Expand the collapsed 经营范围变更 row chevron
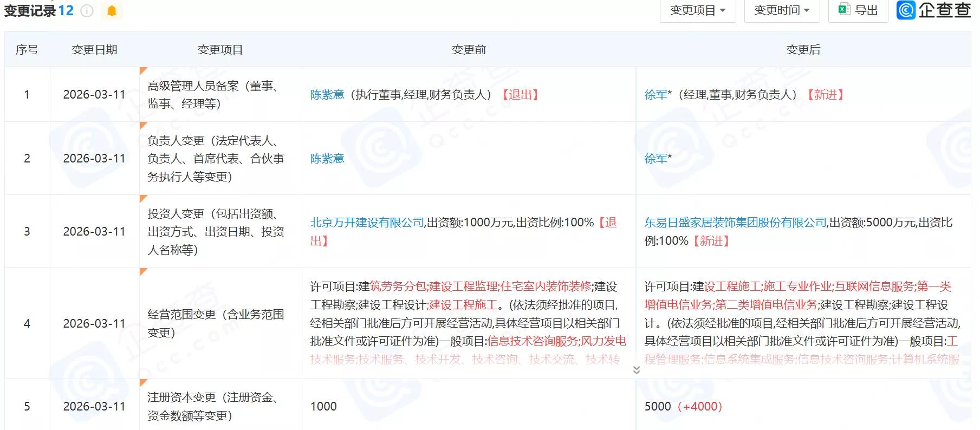The image size is (980, 430). click(637, 370)
